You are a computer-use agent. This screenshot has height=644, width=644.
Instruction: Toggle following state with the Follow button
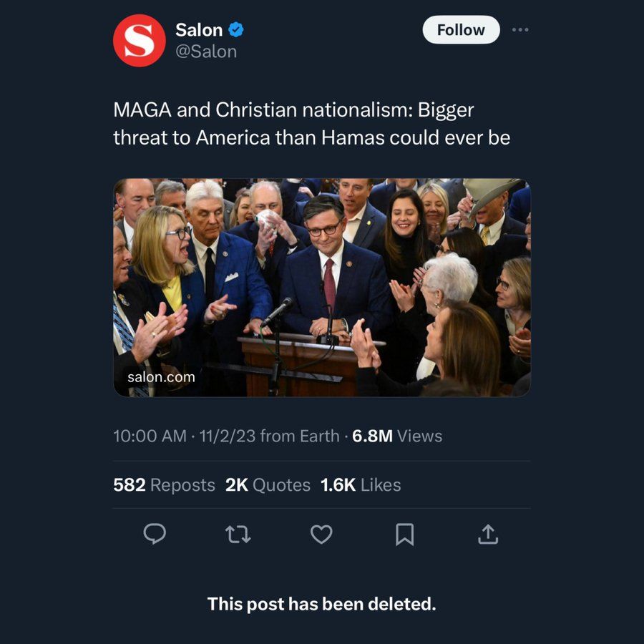460,30
